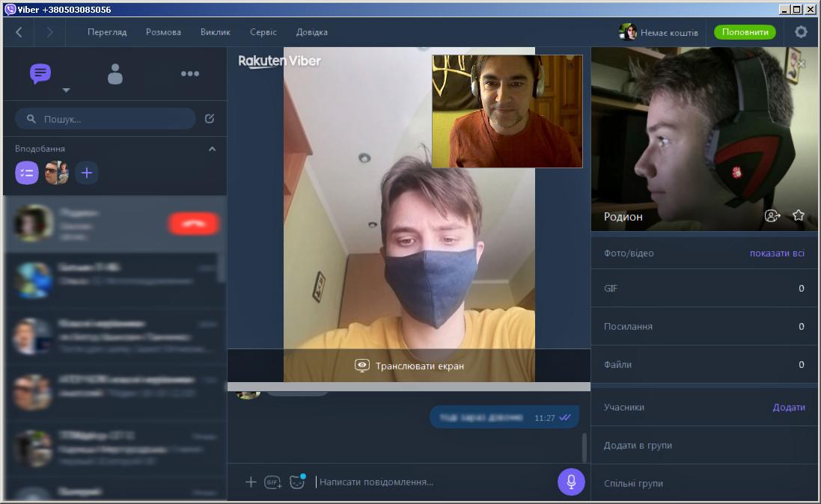Click the plus attachment icon in message bar
This screenshot has height=504, width=821.
251,482
